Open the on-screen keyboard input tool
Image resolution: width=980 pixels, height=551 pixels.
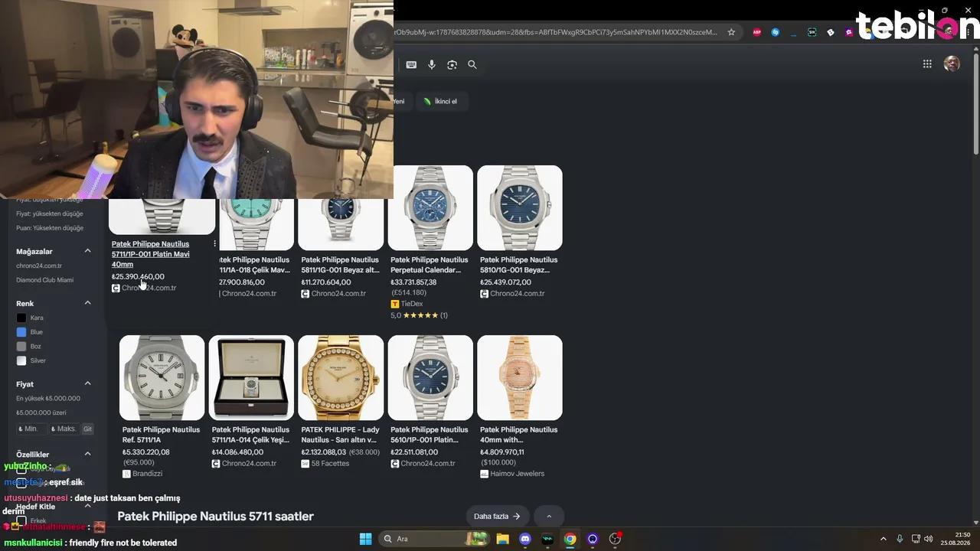point(411,65)
